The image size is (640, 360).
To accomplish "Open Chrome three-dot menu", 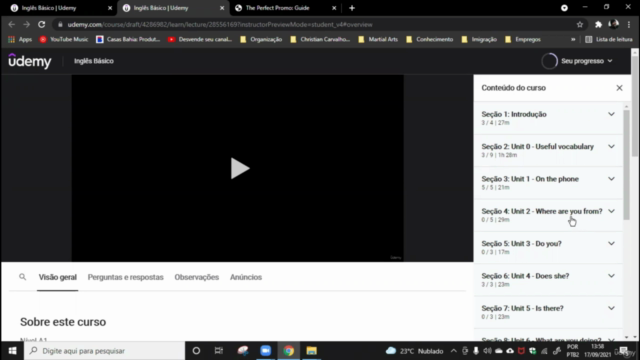I will (629, 24).
